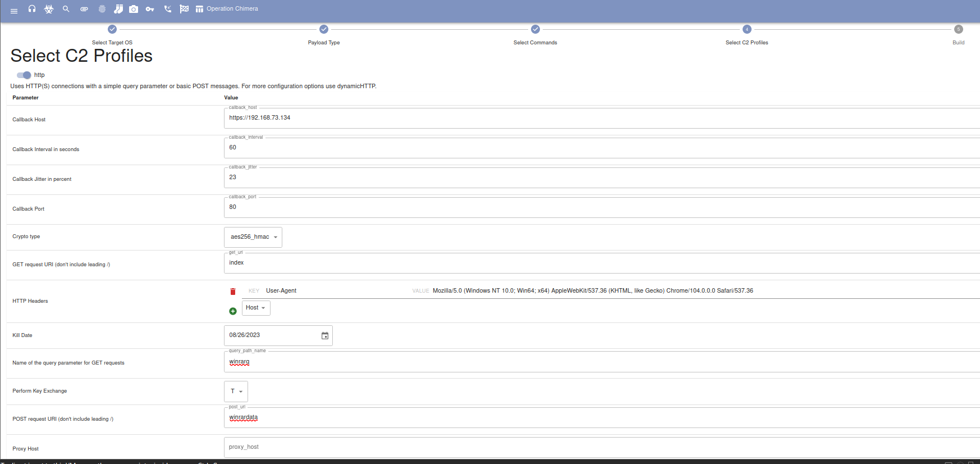Click the http profile description text
This screenshot has height=464, width=980.
coord(194,87)
